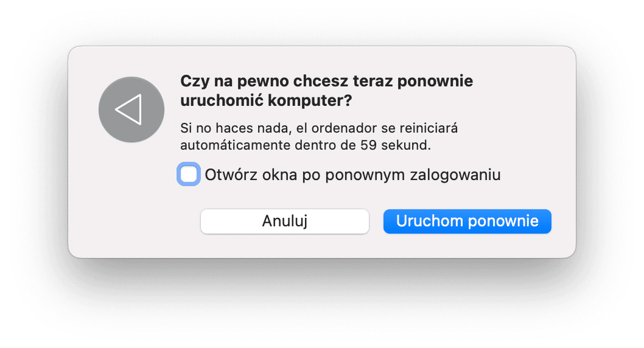Screen dimensions: 644x348
Task: Click the blue 'Uruchom ponownie' button
Action: (x=467, y=221)
